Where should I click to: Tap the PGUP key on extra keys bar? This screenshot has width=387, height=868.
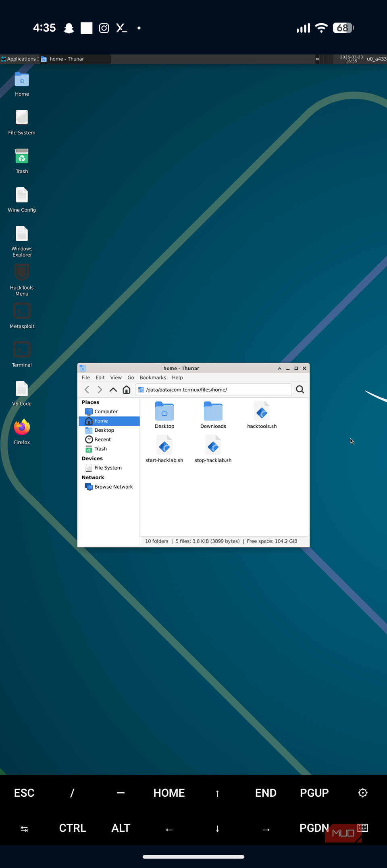(x=314, y=793)
